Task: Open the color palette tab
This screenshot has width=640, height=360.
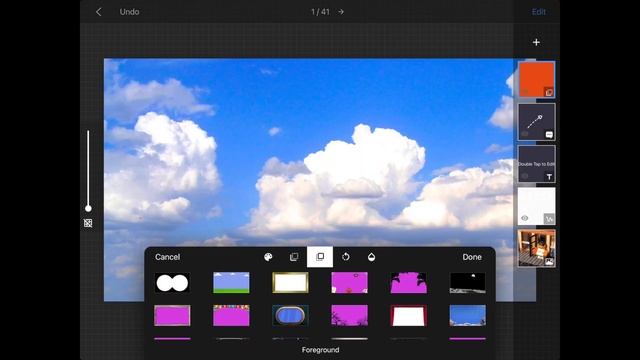Action: [x=268, y=257]
